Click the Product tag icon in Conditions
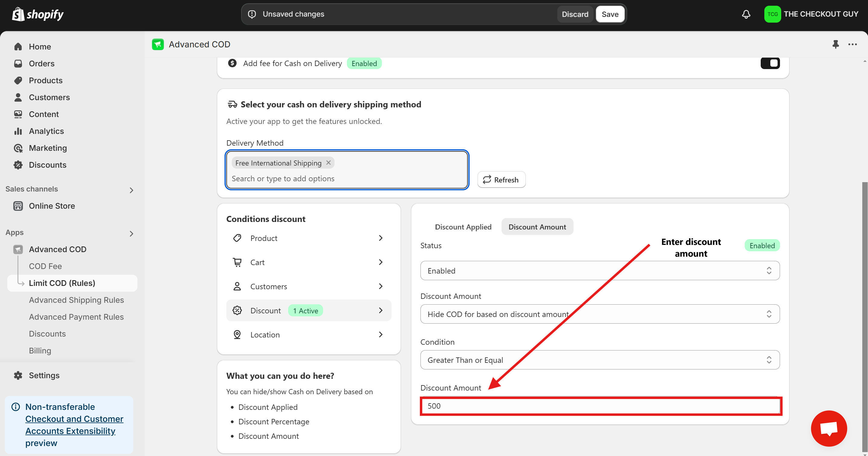868x456 pixels. click(x=237, y=238)
